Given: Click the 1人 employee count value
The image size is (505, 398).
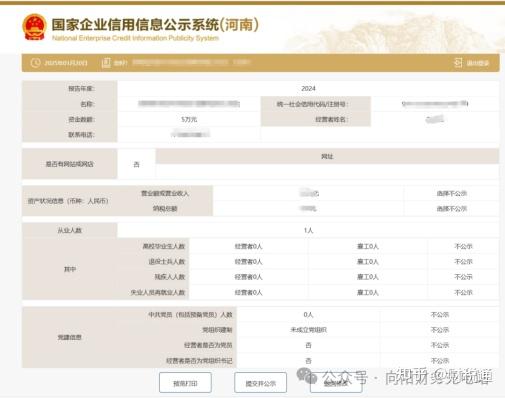Looking at the screenshot, I should pyautogui.click(x=308, y=230).
